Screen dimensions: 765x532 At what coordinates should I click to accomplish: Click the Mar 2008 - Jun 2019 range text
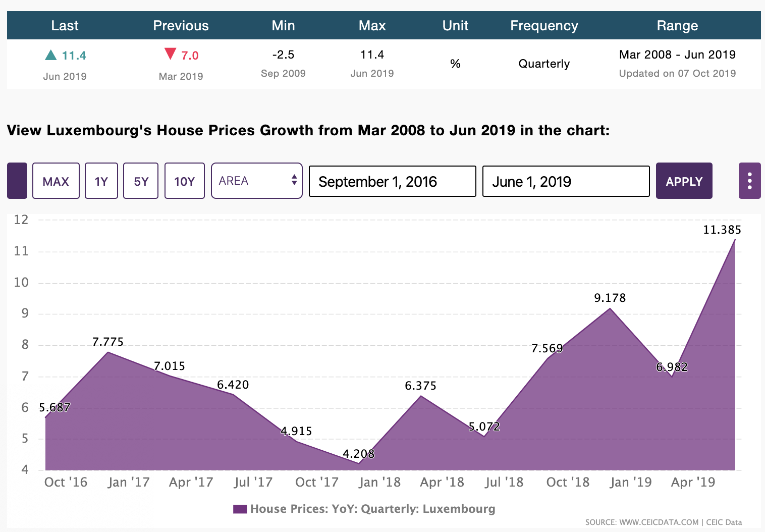[x=677, y=55]
